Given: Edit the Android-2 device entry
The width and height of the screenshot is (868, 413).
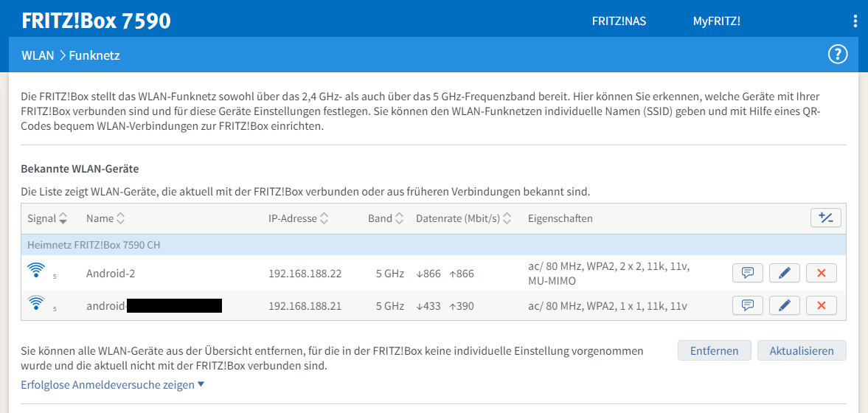Looking at the screenshot, I should click(x=784, y=274).
